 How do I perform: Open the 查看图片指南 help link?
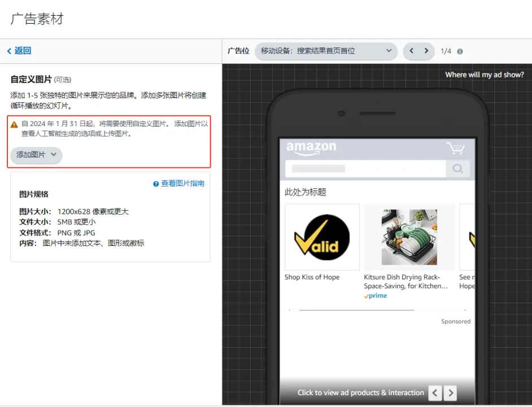click(x=182, y=184)
